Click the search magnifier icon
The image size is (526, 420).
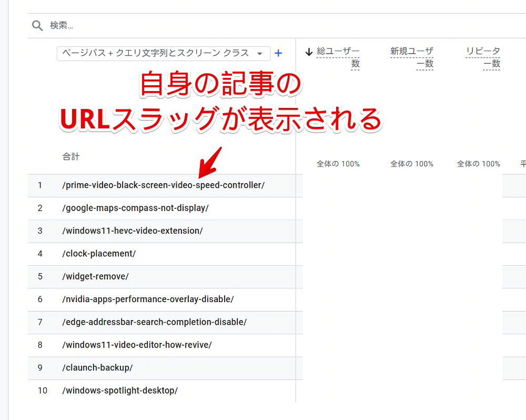coord(37,25)
